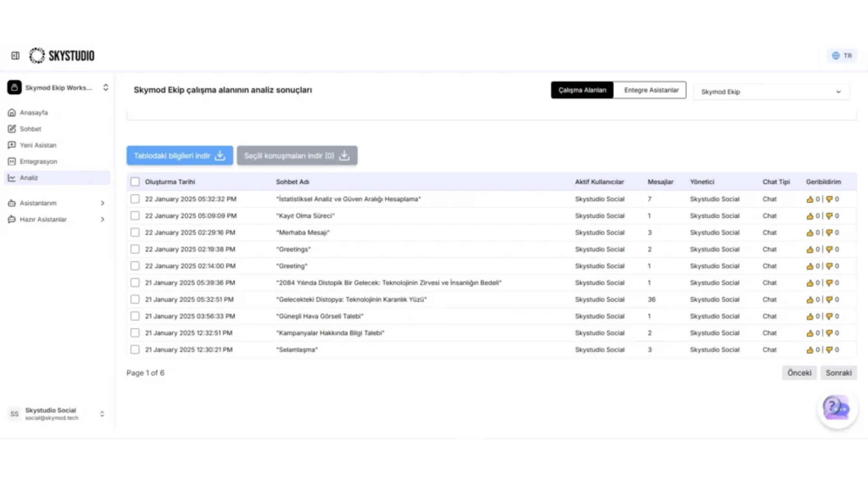The width and height of the screenshot is (868, 488).
Task: Collapse the sidebar panel icon
Action: 15,56
